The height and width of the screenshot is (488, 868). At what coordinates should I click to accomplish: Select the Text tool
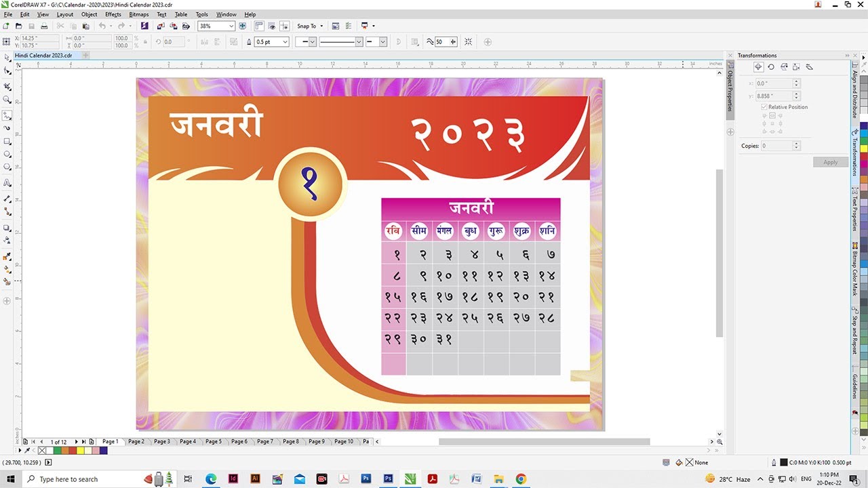tap(7, 183)
